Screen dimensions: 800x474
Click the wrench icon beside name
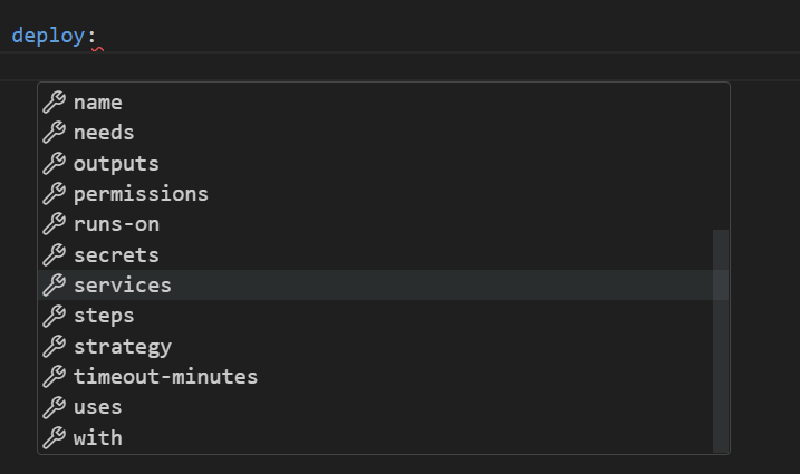[x=54, y=102]
